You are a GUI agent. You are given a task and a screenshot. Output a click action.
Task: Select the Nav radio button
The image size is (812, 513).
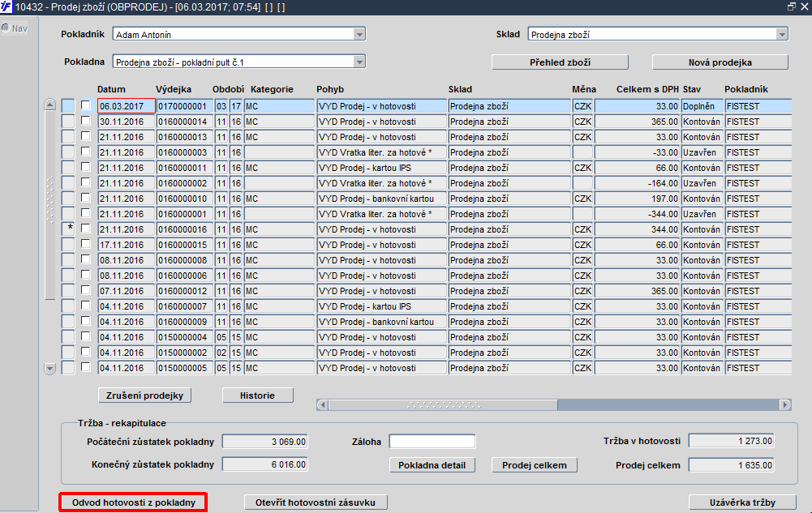6,28
